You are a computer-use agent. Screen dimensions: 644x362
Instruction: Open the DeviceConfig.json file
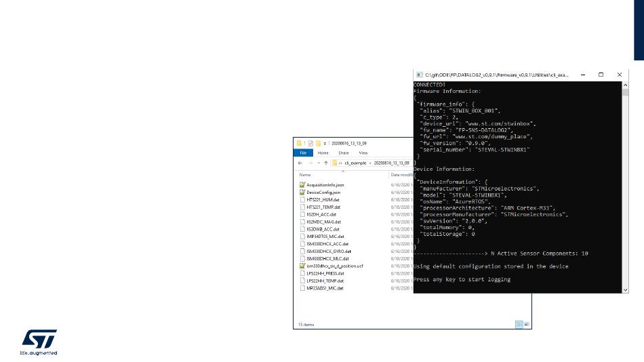pyautogui.click(x=323, y=192)
